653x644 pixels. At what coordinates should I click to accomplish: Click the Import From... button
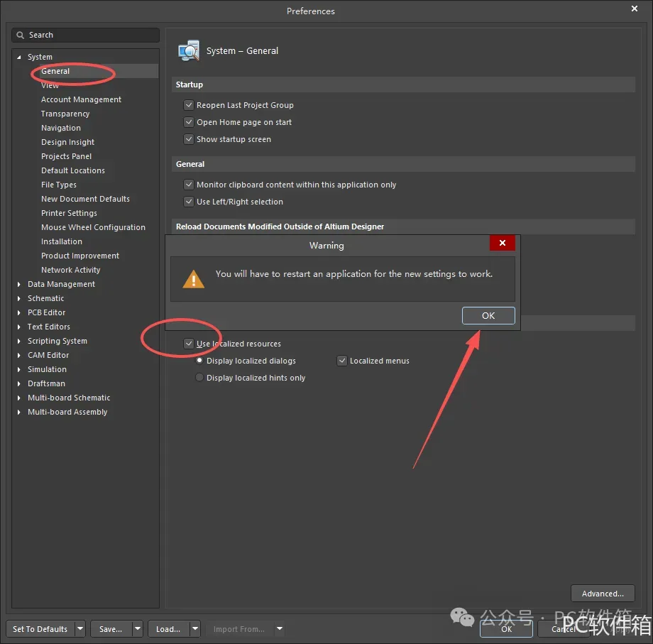pos(239,629)
